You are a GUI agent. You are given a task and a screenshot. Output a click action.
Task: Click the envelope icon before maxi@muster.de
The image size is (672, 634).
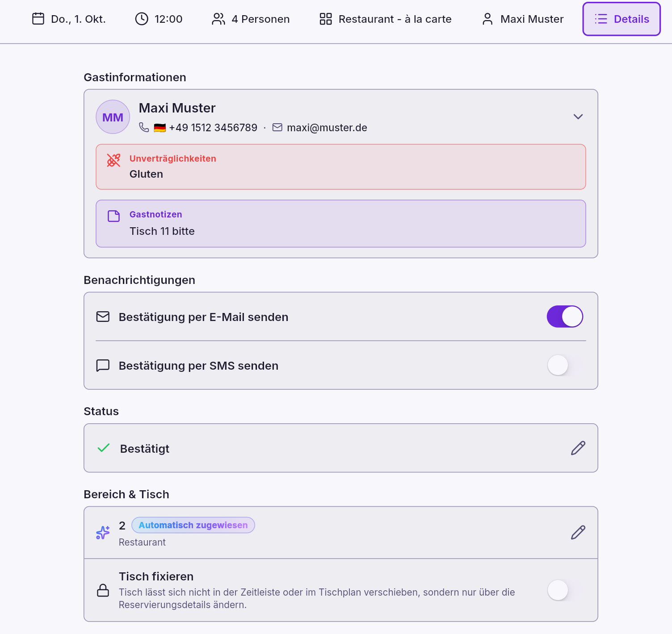(x=277, y=127)
